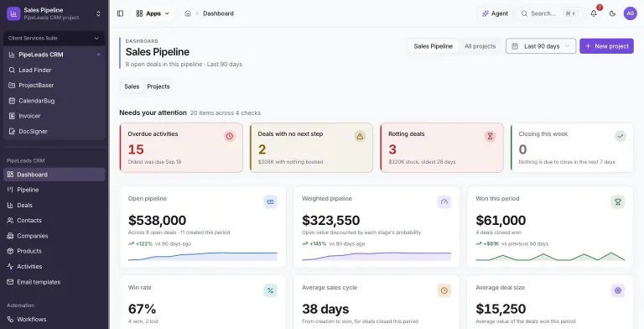Click the Sales Pipeline workspace logo icon
The image size is (644, 329).
(13, 13)
